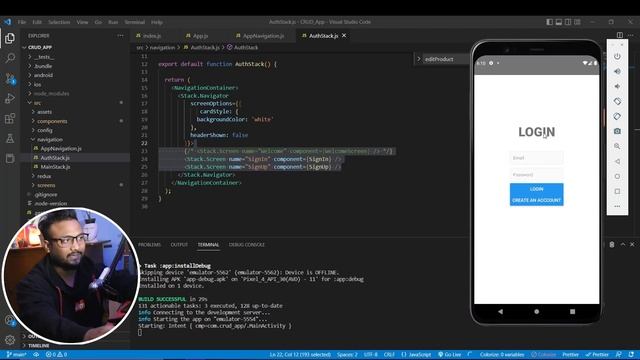Click emulator power button
Image resolution: width=640 pixels, height=360 pixels.
pyautogui.click(x=617, y=56)
